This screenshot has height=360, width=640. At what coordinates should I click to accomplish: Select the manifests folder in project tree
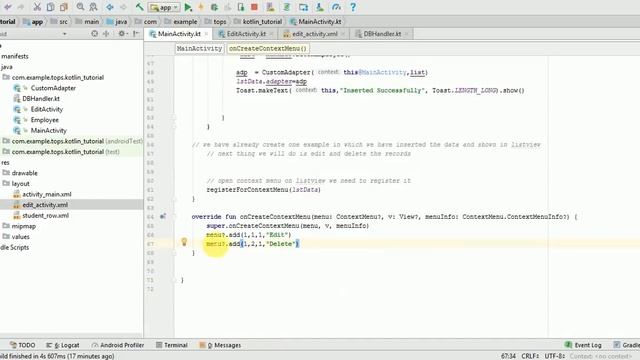coord(15,56)
